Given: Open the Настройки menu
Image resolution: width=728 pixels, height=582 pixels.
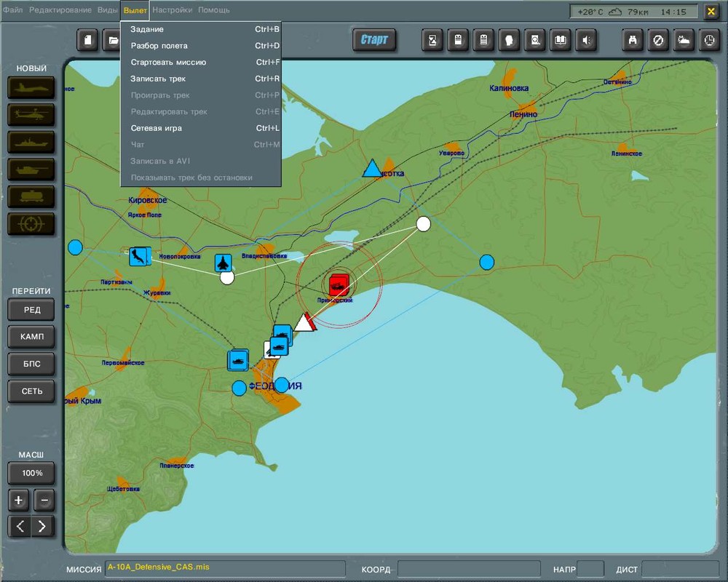Looking at the screenshot, I should [x=173, y=10].
